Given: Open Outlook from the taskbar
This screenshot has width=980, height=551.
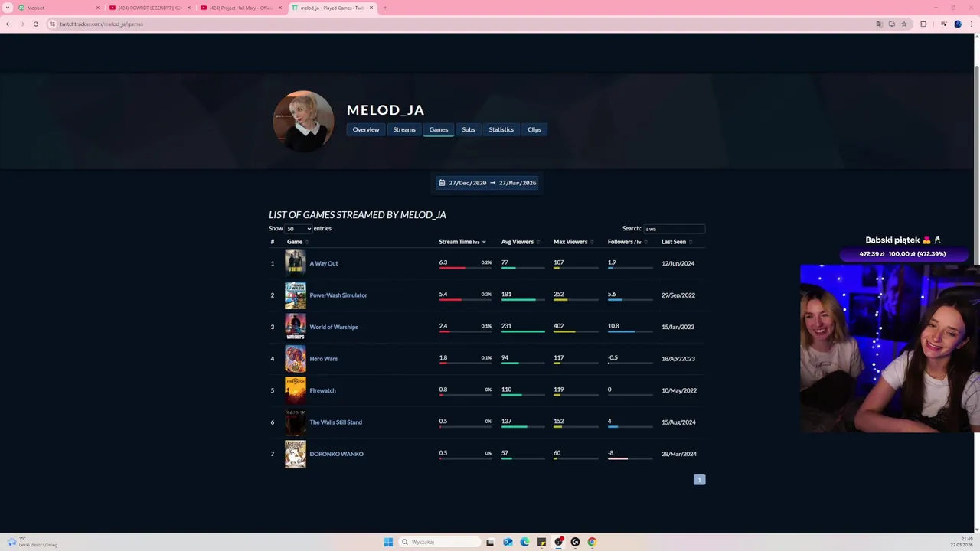Looking at the screenshot, I should tap(508, 542).
